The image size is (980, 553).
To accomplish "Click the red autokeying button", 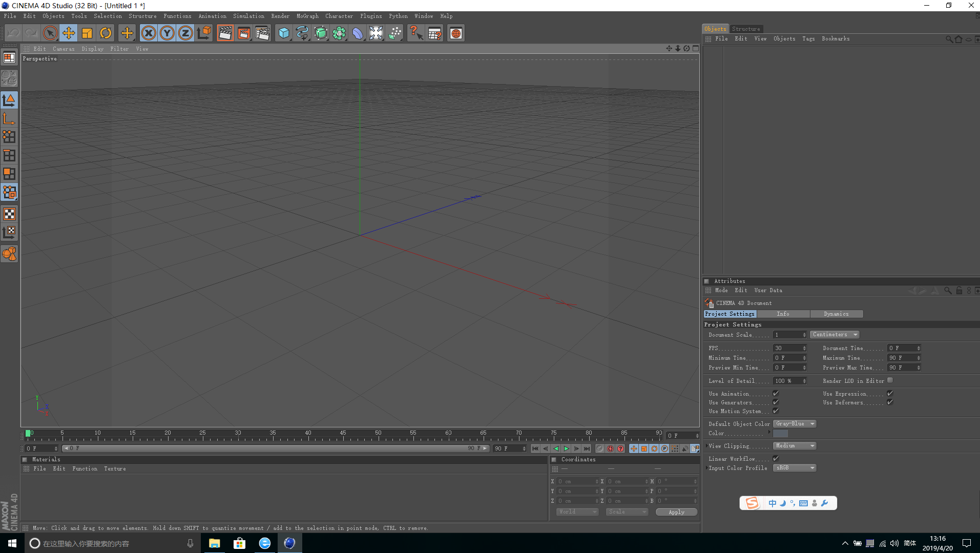I will tap(610, 449).
